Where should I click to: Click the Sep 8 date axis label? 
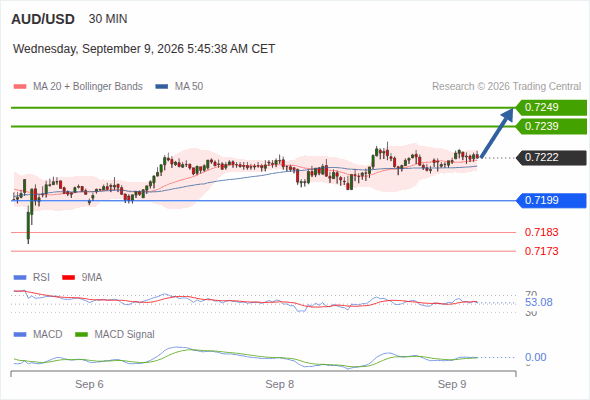tap(280, 385)
